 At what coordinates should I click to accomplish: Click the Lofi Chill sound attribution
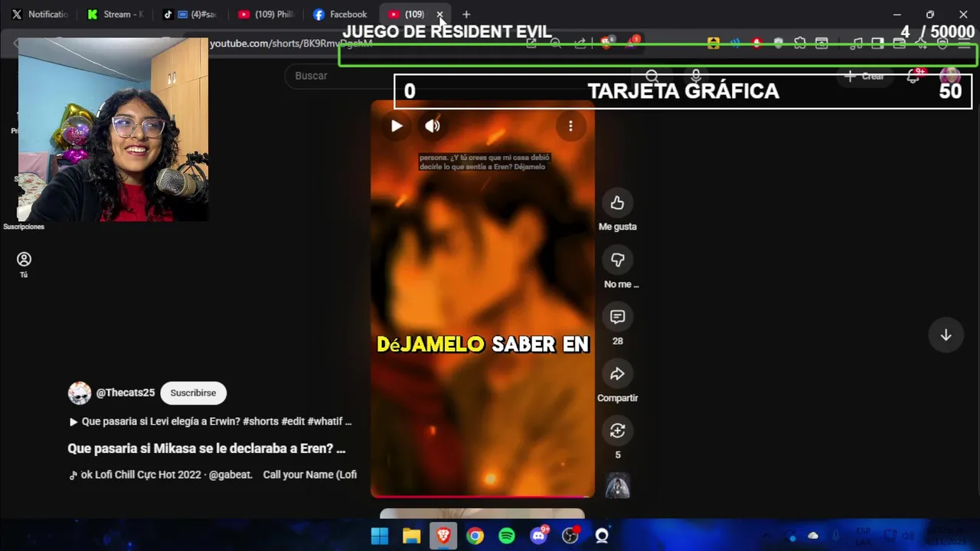(x=213, y=474)
